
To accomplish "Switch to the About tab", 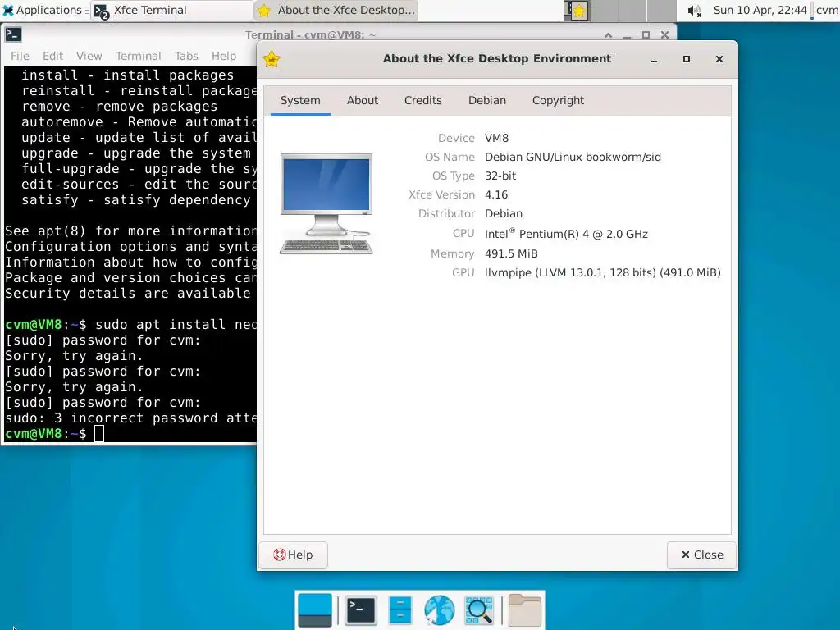I will click(x=362, y=101).
